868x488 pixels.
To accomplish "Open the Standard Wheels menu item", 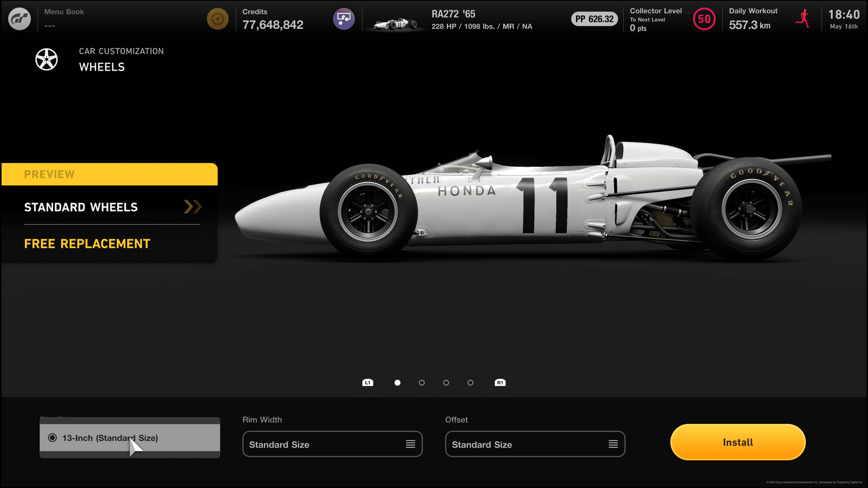I will (112, 207).
